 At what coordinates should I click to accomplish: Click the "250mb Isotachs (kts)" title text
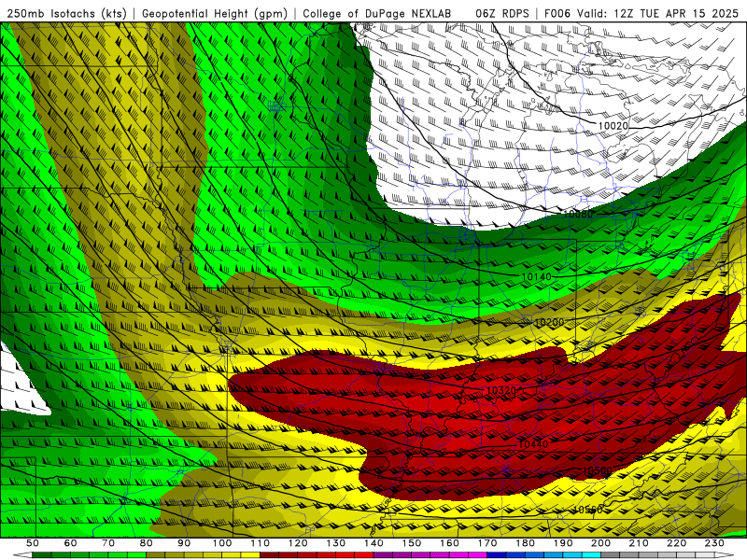tap(67, 13)
